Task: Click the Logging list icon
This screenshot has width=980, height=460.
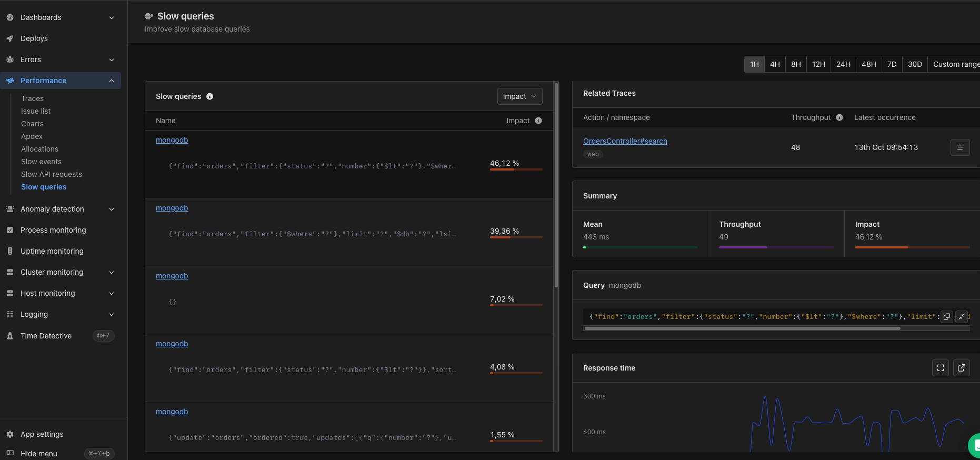Action: [x=10, y=314]
